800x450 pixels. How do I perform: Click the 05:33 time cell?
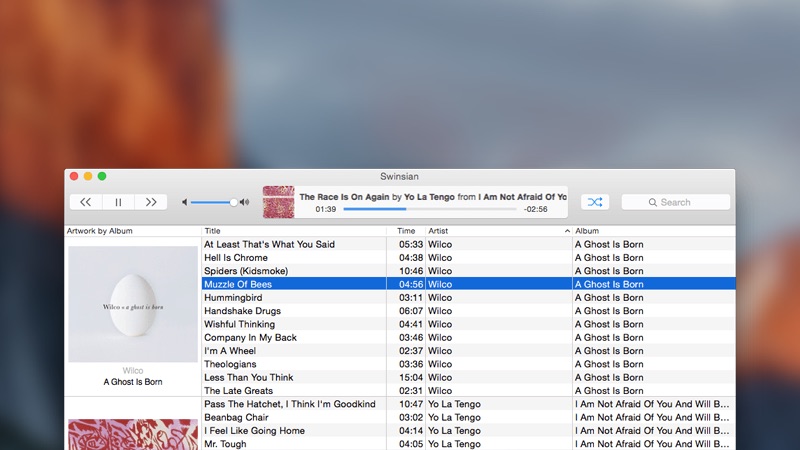(411, 244)
